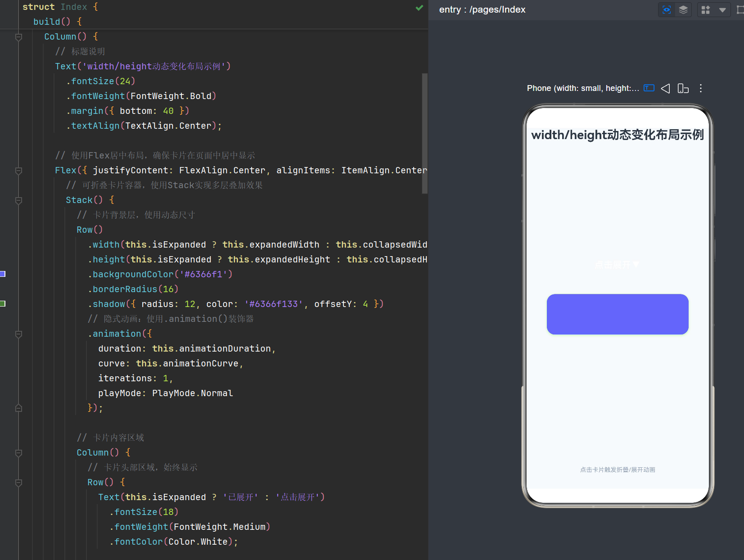Image resolution: width=744 pixels, height=560 pixels.
Task: Click the .borderRadius(16) line
Action: (133, 289)
